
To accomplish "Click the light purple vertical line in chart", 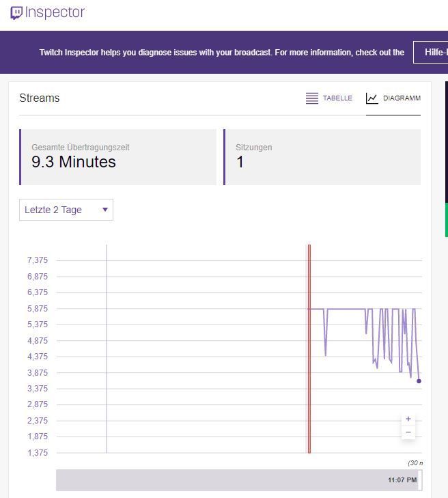I will click(x=107, y=348).
